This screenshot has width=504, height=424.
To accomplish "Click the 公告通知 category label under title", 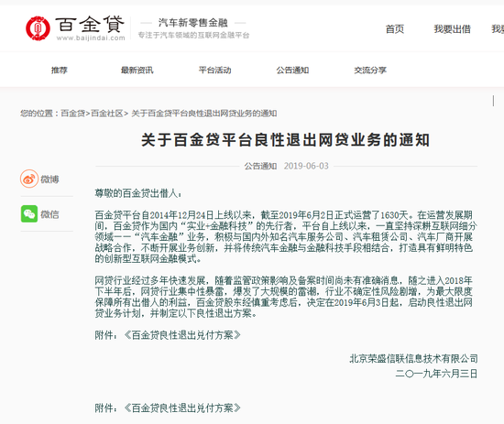I will click(260, 166).
